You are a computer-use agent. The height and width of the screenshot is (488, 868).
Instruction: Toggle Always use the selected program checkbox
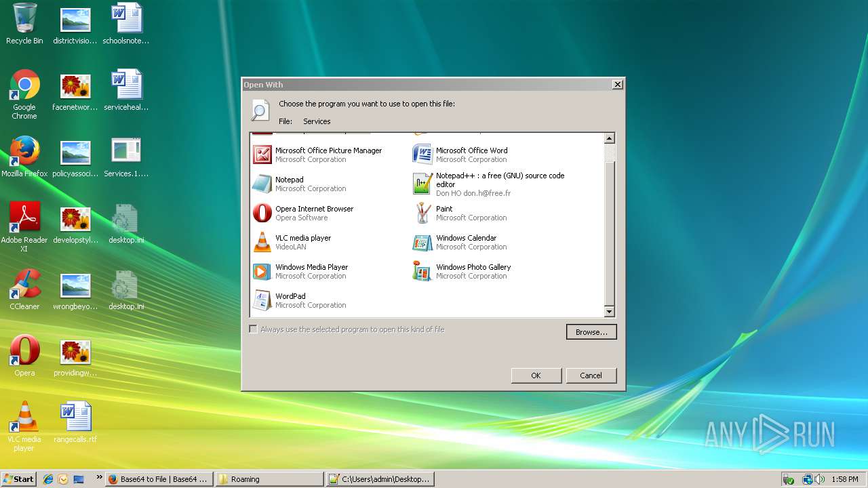tap(254, 329)
